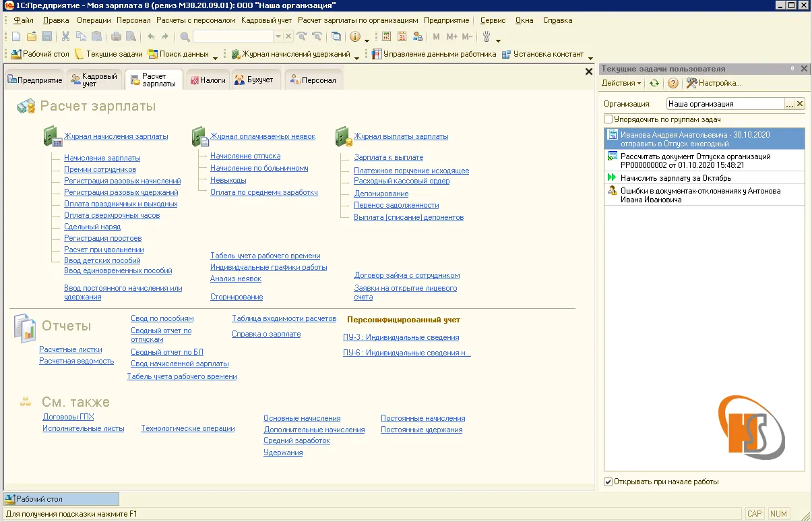
Task: Open Настройка in the tasks panel
Action: click(x=714, y=83)
